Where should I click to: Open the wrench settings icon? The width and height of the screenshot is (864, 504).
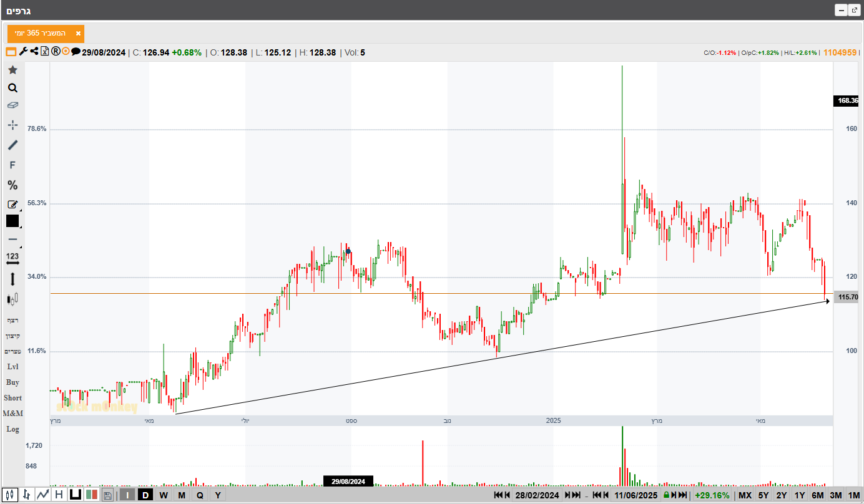pyautogui.click(x=23, y=52)
